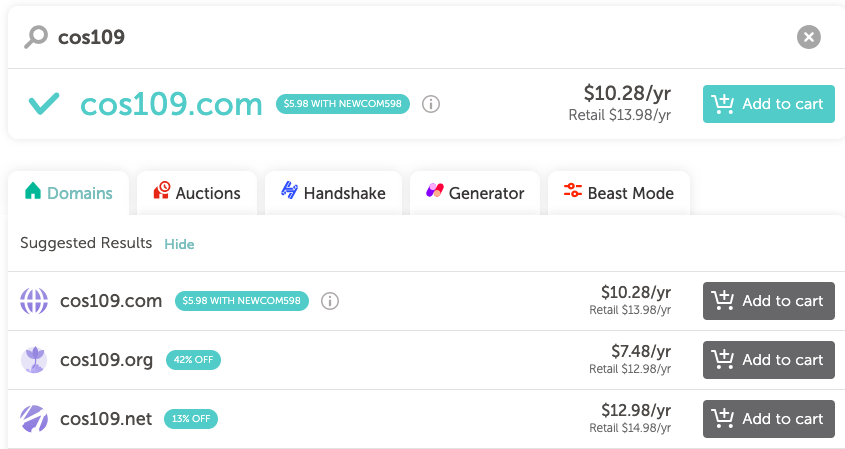Image resolution: width=845 pixels, height=449 pixels.
Task: Select the Generator tab
Action: (475, 193)
